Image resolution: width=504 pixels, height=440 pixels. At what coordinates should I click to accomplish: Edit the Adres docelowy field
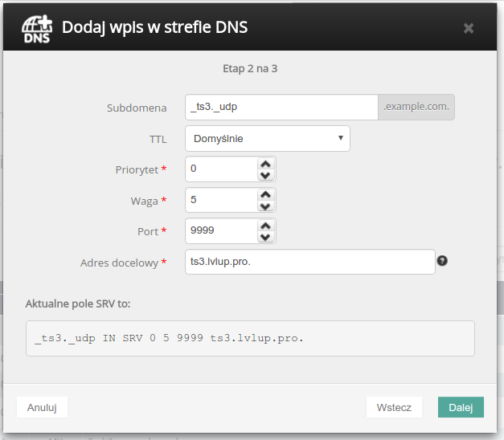click(309, 262)
